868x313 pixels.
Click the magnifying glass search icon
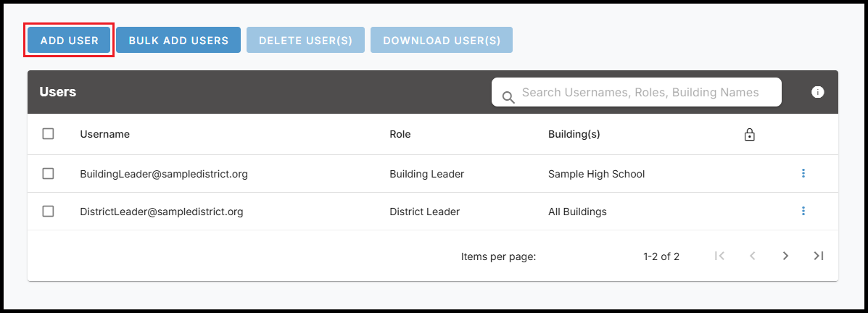tap(508, 96)
